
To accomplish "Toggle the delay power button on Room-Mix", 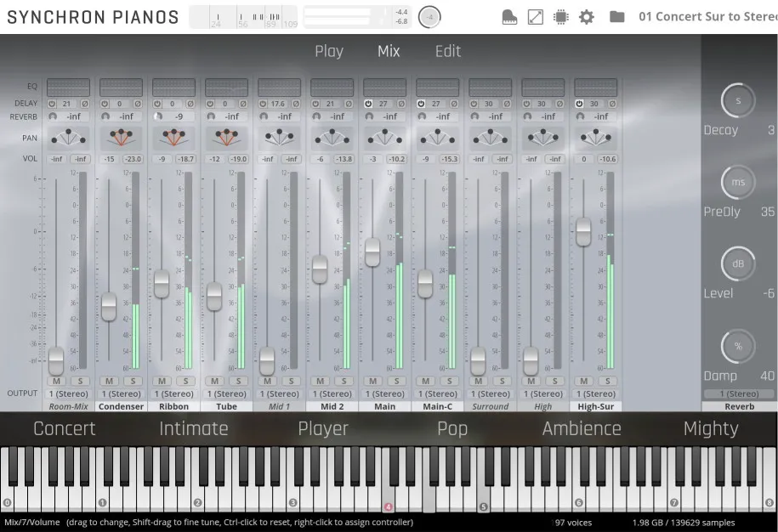I will (52, 102).
